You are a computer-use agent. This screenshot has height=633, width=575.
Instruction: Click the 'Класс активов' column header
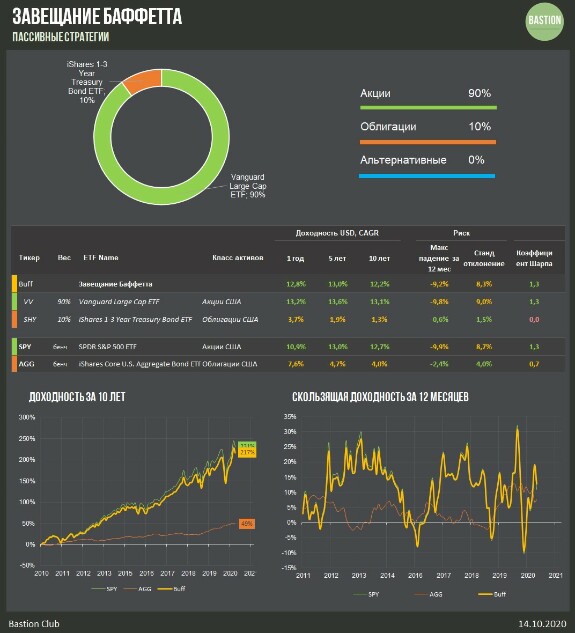tap(238, 258)
